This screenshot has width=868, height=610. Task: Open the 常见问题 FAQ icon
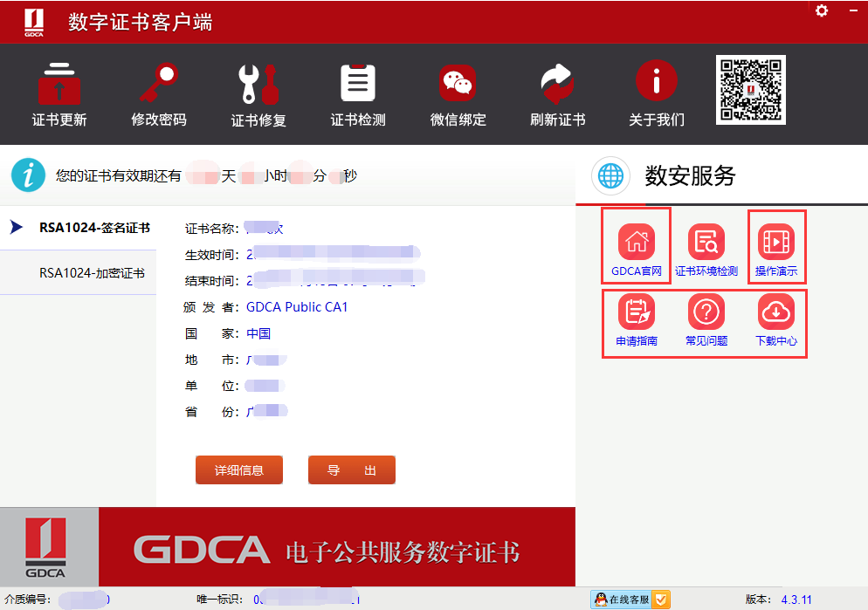point(706,312)
